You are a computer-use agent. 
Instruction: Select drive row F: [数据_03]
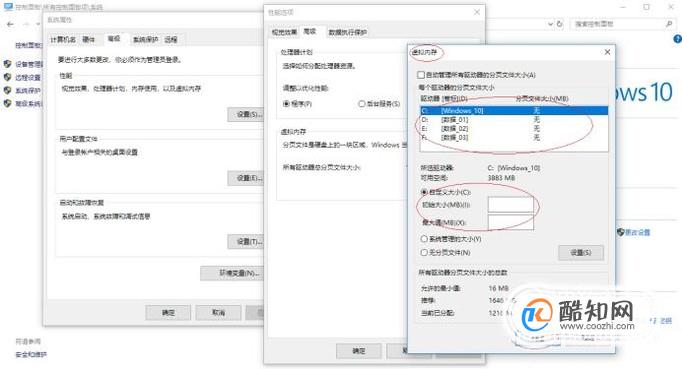click(514, 138)
